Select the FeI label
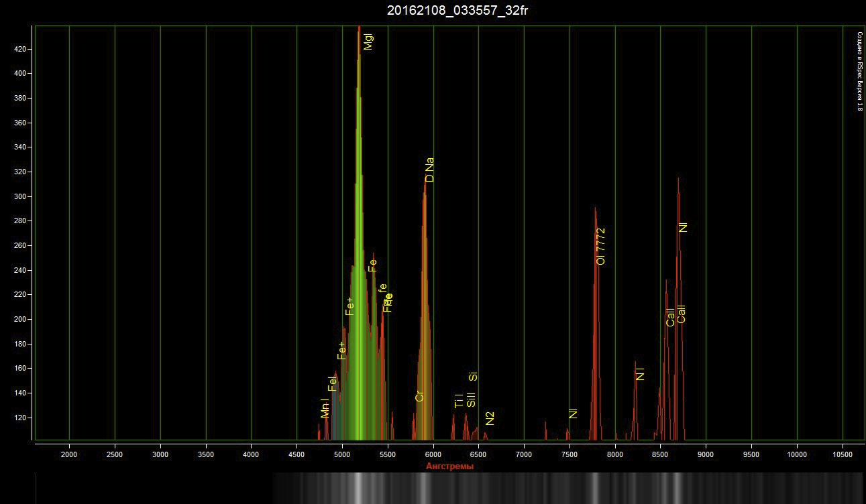The height and width of the screenshot is (504, 866). 333,384
